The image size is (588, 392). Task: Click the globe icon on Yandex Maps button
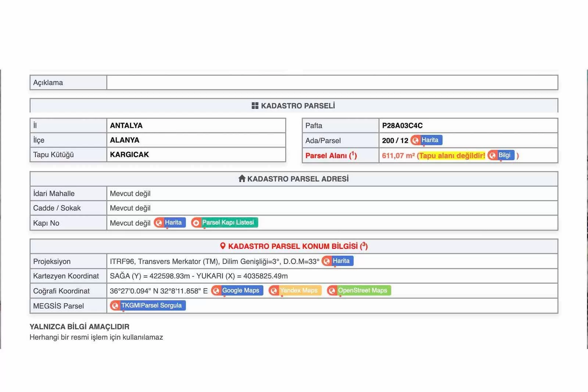(274, 291)
